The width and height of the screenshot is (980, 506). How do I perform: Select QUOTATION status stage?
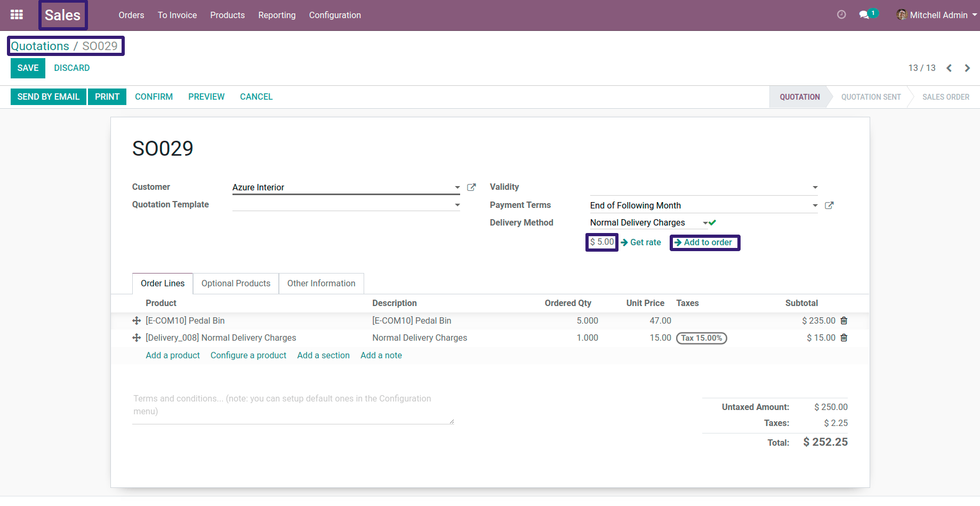(799, 97)
